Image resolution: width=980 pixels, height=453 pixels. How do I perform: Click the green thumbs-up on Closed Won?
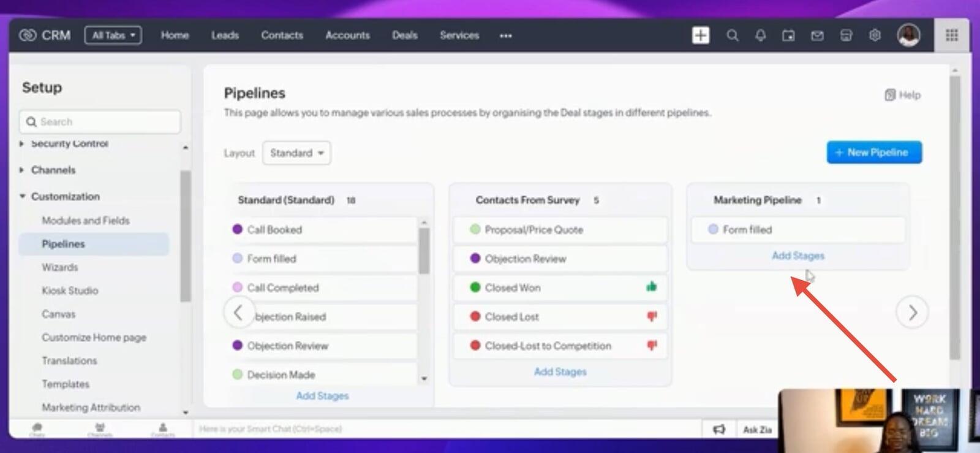click(651, 287)
